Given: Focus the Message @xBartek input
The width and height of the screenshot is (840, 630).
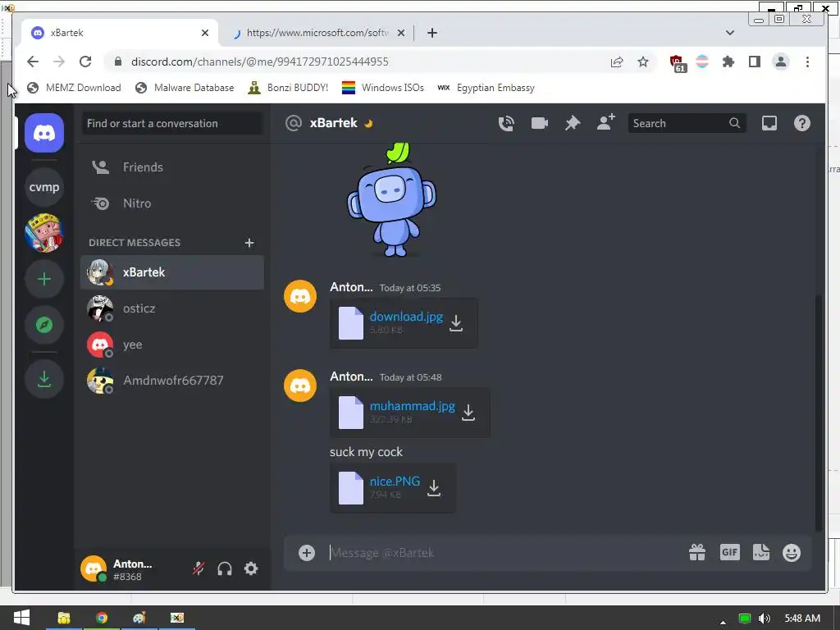Looking at the screenshot, I should coord(504,552).
